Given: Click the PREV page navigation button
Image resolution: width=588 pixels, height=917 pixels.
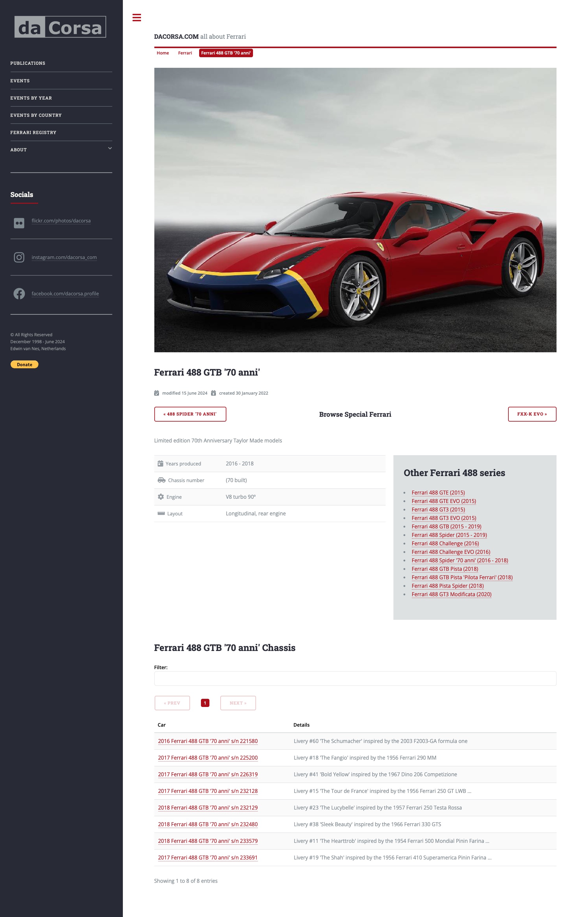Looking at the screenshot, I should [172, 702].
